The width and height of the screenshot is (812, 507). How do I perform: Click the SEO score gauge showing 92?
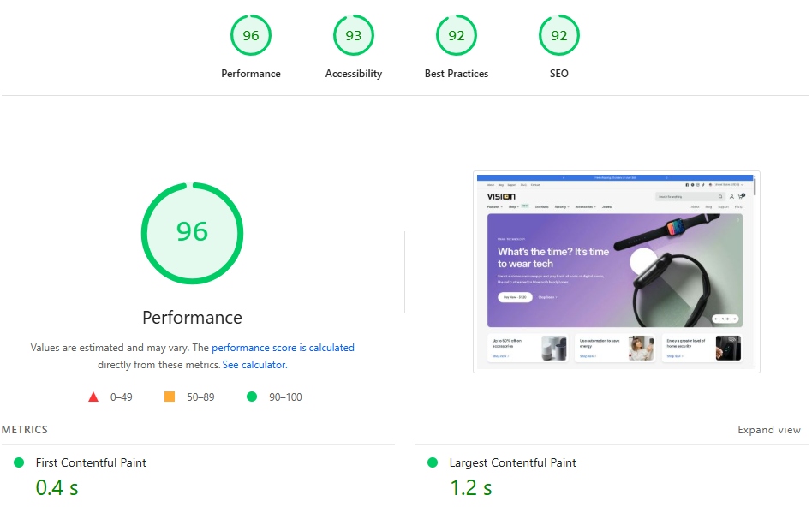click(558, 35)
